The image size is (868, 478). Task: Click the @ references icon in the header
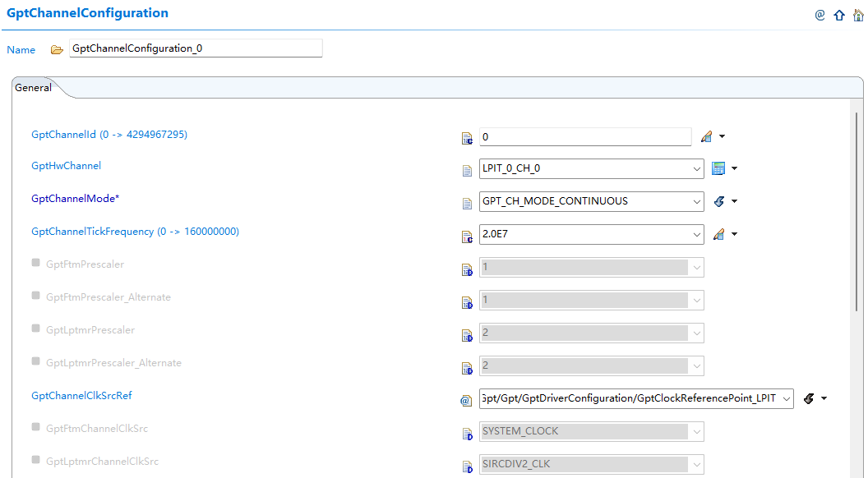pos(819,15)
